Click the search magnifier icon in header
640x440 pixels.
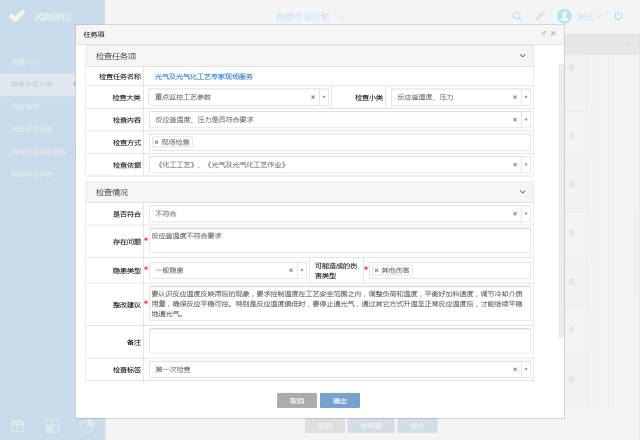click(x=517, y=16)
